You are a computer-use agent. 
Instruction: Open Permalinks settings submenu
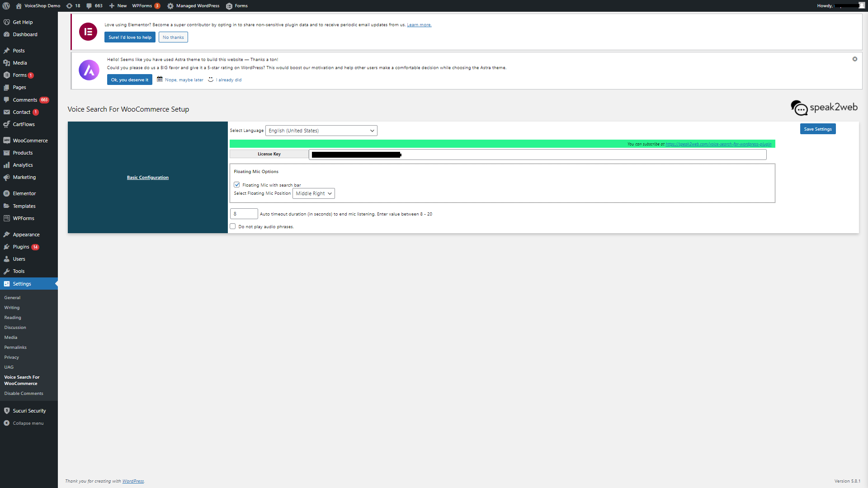point(15,347)
